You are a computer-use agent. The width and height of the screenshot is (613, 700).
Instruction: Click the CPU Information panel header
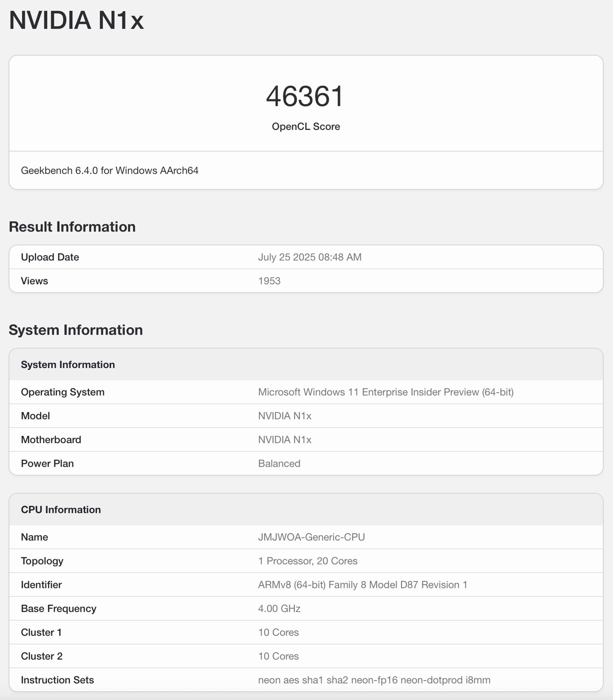(x=60, y=510)
